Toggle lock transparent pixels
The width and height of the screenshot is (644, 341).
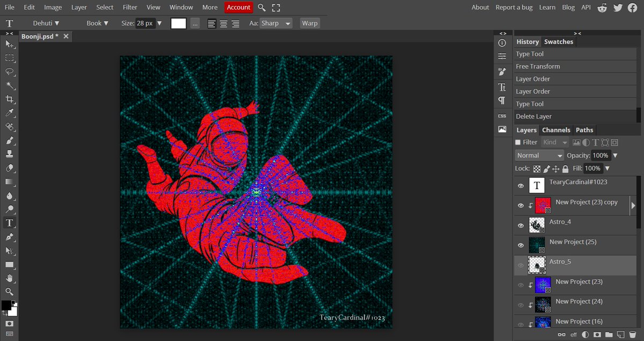click(537, 169)
